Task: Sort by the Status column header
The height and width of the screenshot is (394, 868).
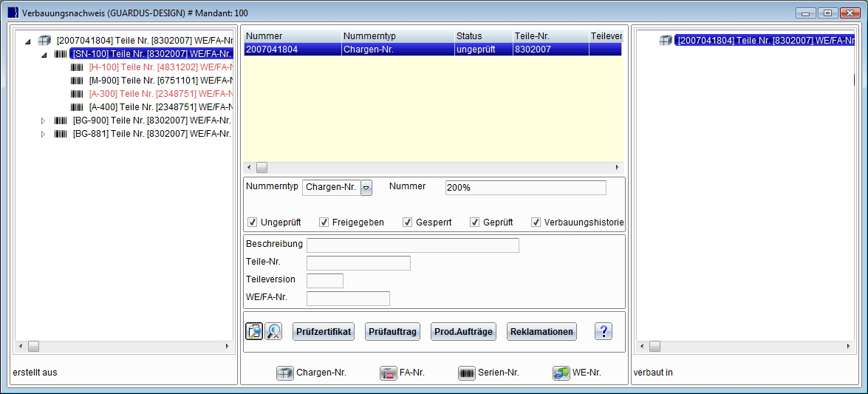Action: [482, 36]
